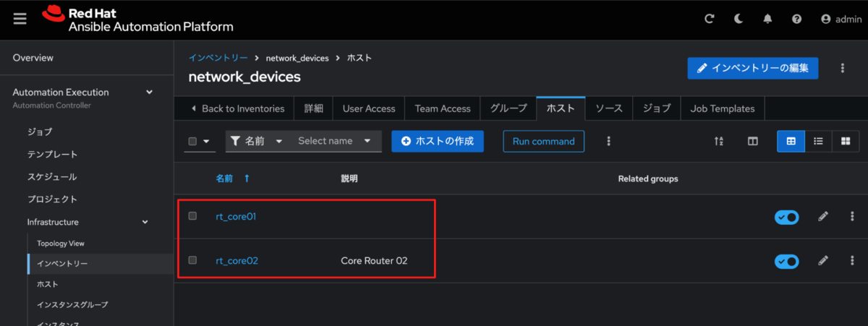
Task: Switch to table view
Action: pos(791,141)
